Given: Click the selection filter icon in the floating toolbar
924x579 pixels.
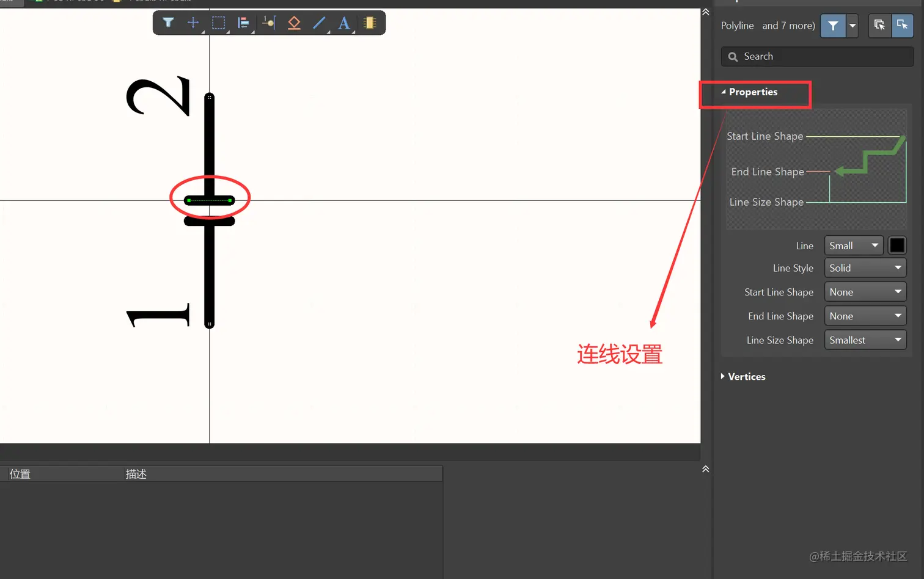Looking at the screenshot, I should click(168, 23).
